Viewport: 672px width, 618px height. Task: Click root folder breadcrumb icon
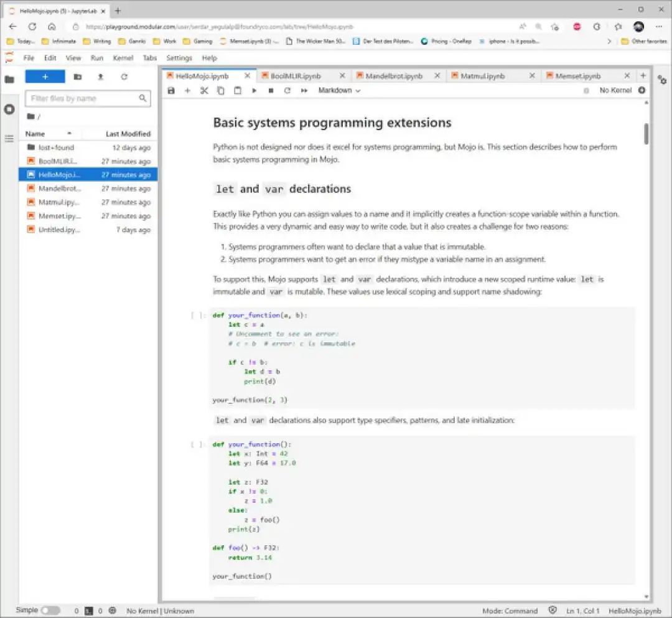31,116
